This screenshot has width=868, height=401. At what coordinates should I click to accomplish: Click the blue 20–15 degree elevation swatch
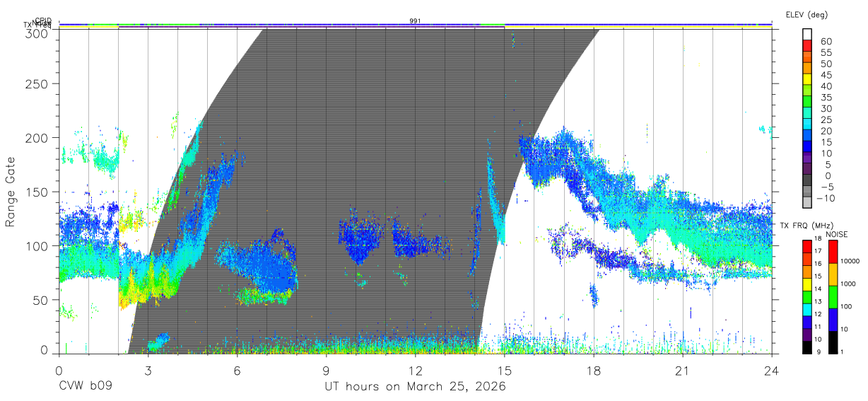[x=807, y=136]
